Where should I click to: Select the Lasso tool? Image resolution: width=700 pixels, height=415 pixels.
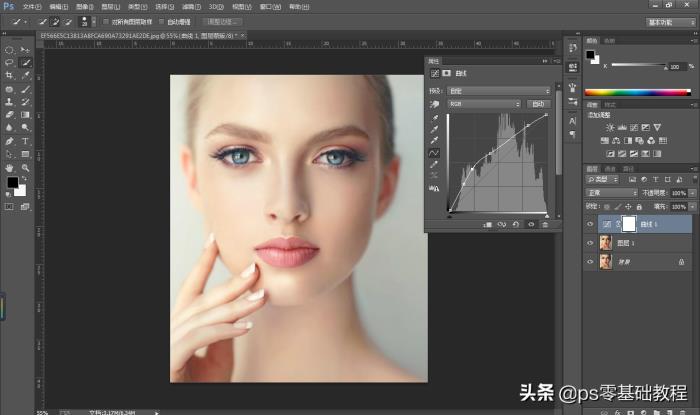pos(9,62)
